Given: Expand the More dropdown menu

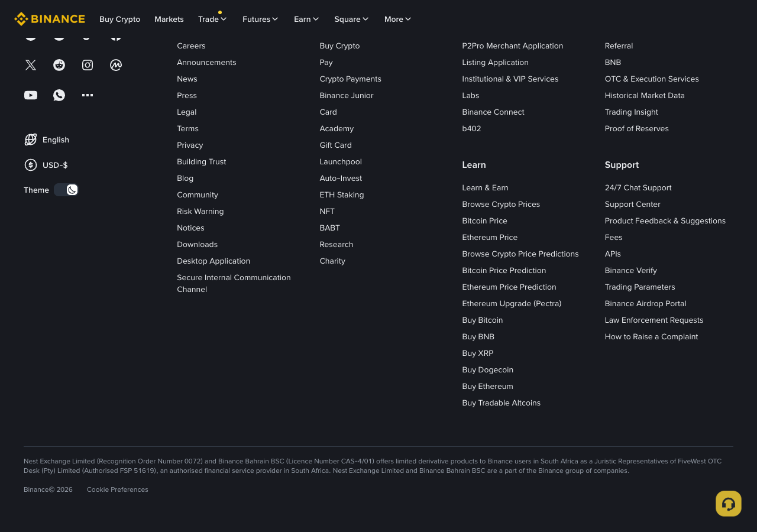Looking at the screenshot, I should pyautogui.click(x=398, y=19).
